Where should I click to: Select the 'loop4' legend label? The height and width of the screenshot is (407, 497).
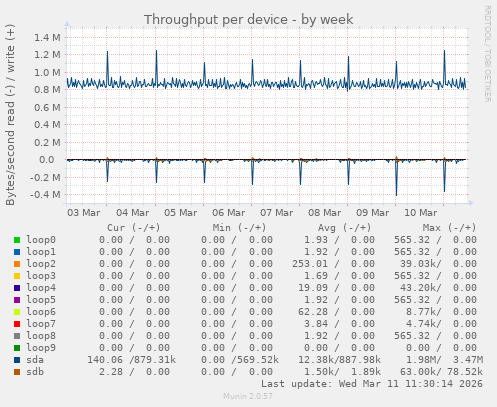41,288
